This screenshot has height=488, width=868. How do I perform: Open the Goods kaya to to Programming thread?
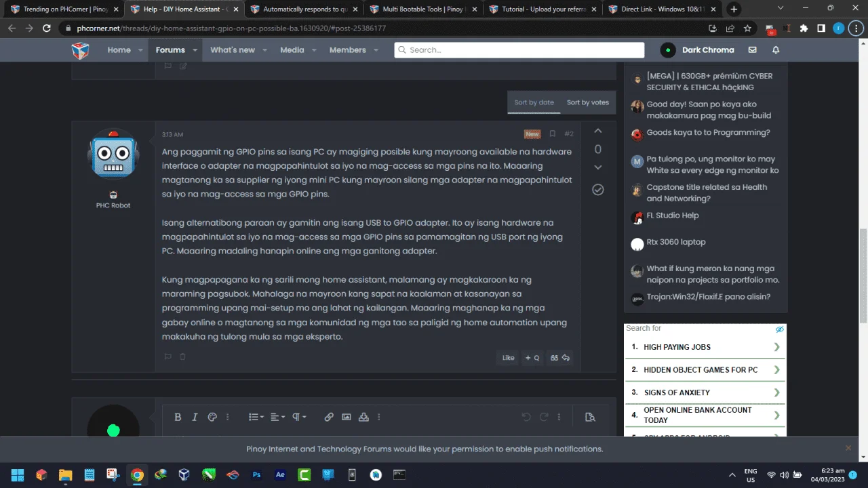[x=709, y=133]
